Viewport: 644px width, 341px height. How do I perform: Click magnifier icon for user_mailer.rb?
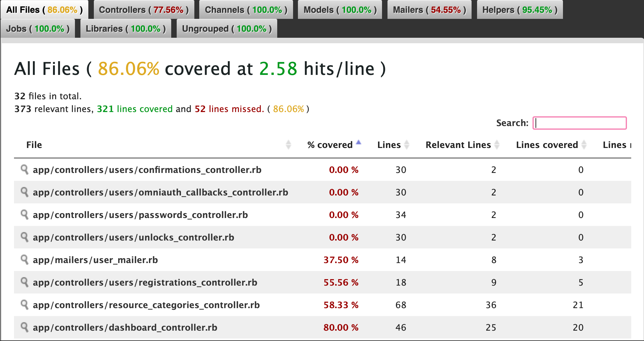[24, 259]
